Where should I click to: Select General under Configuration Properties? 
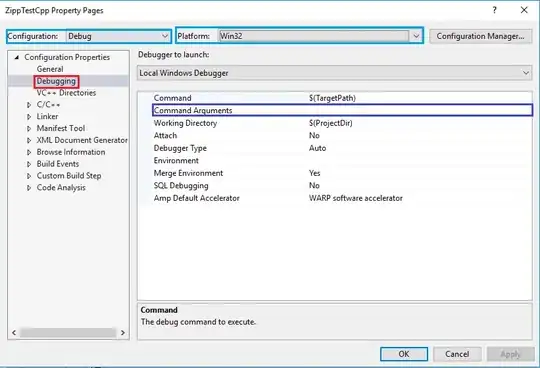click(50, 69)
